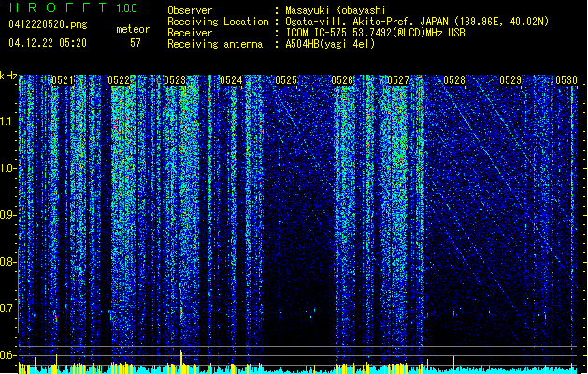Click the ICOM IC-575 receiver value
The height and width of the screenshot is (374, 588).
pyautogui.click(x=375, y=33)
